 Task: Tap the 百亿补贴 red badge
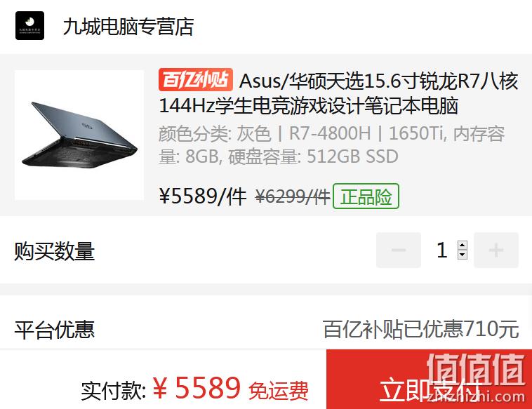click(195, 80)
